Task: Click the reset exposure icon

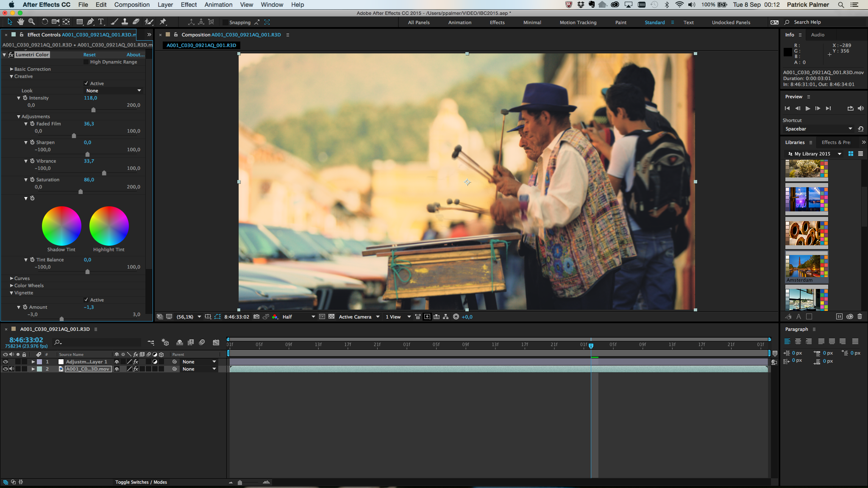Action: pyautogui.click(x=456, y=317)
